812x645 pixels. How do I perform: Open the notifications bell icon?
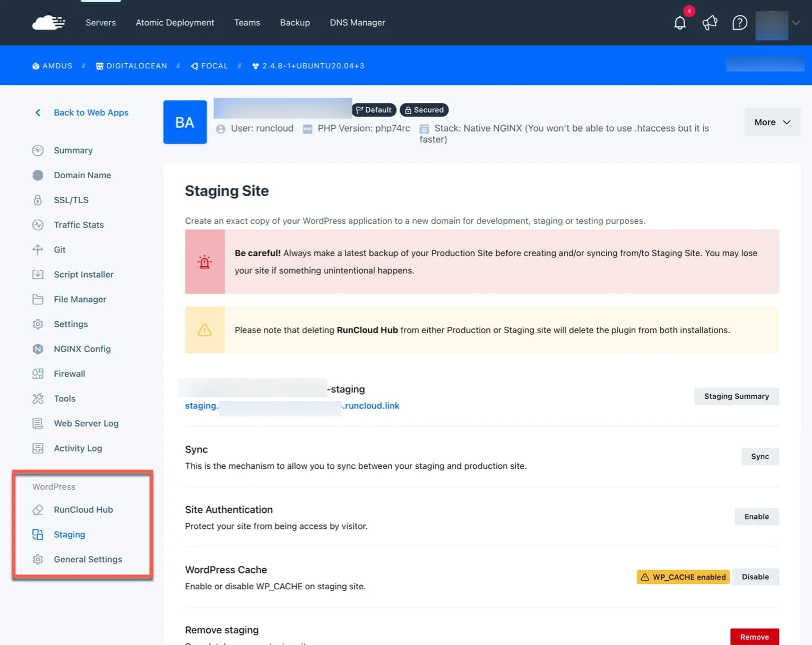tap(680, 23)
